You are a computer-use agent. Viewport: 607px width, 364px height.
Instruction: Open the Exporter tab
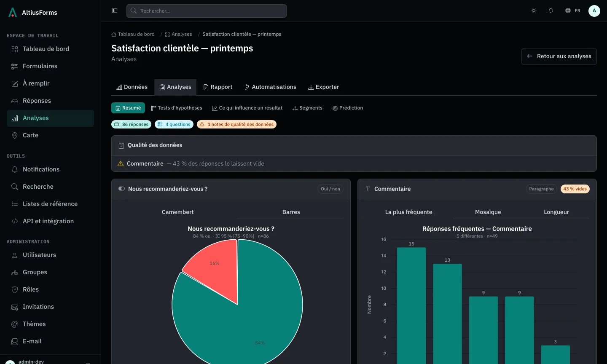pos(323,87)
